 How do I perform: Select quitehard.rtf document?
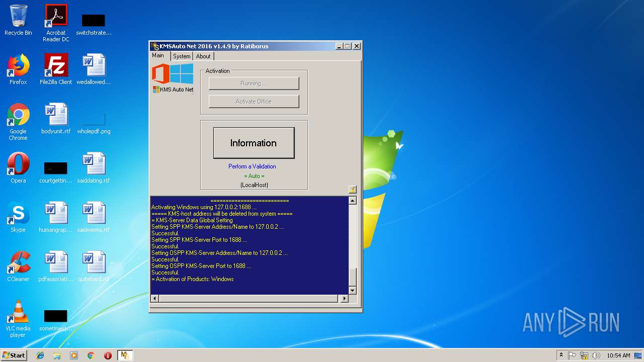[x=94, y=266]
